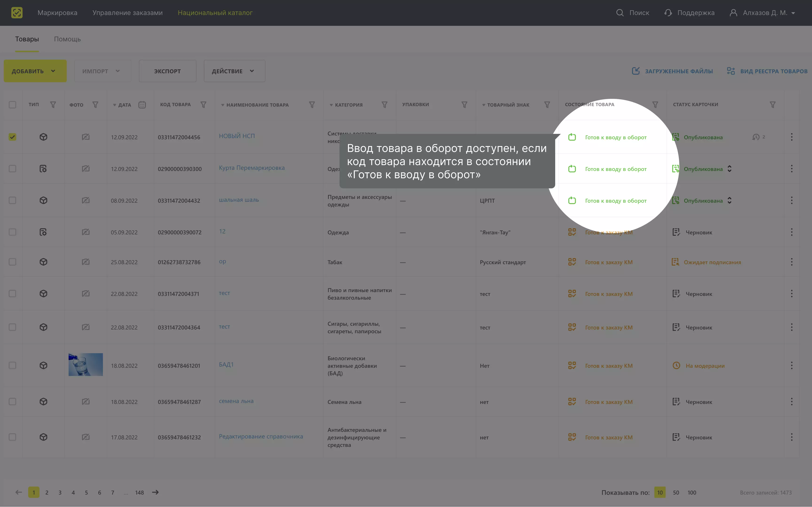Show 50 records per page
Image resolution: width=812 pixels, height=507 pixels.
tap(676, 493)
